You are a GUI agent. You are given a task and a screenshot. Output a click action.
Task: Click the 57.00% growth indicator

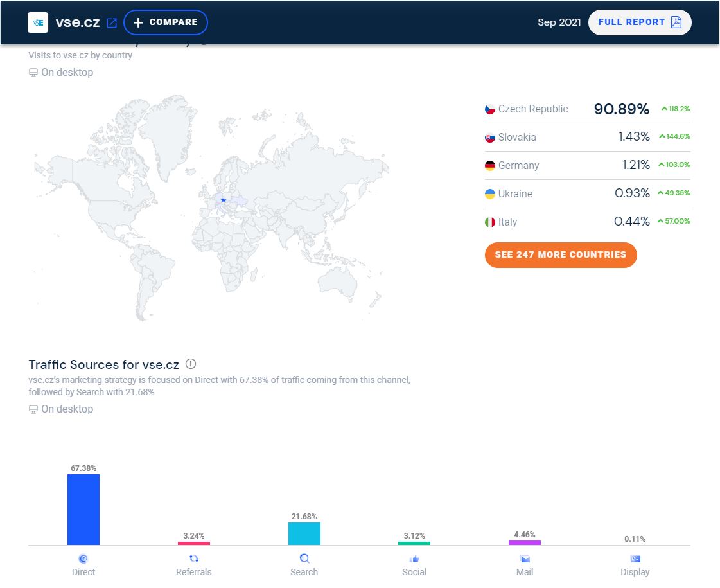coord(674,221)
